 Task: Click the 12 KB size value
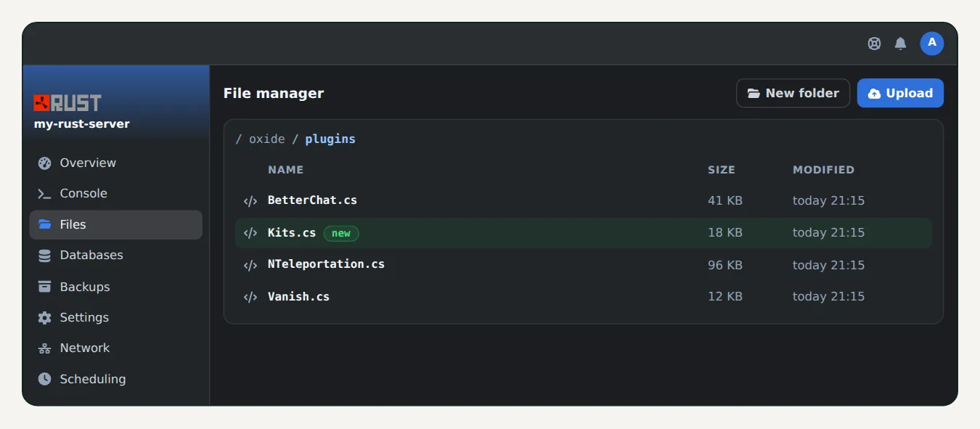725,296
